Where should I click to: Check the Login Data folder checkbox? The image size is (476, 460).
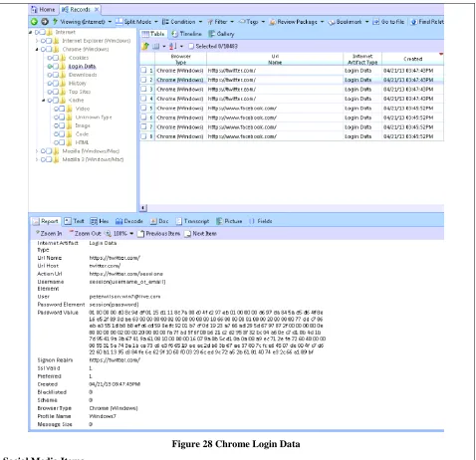click(56, 67)
